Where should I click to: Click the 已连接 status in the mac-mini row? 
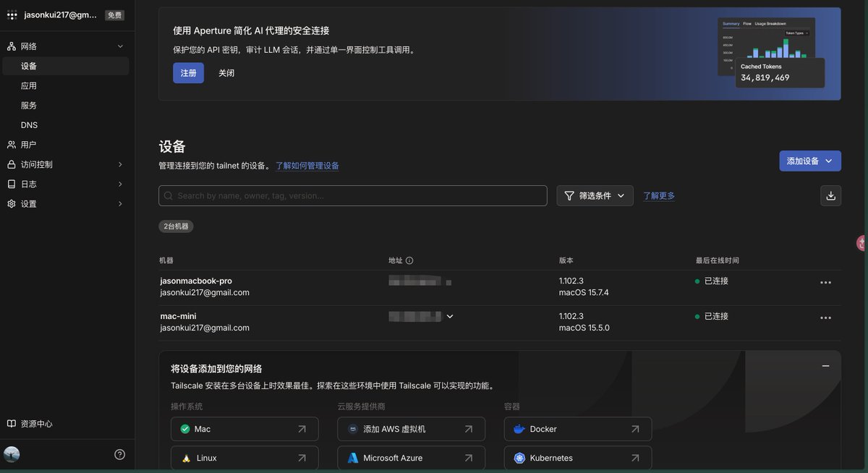[x=712, y=316]
